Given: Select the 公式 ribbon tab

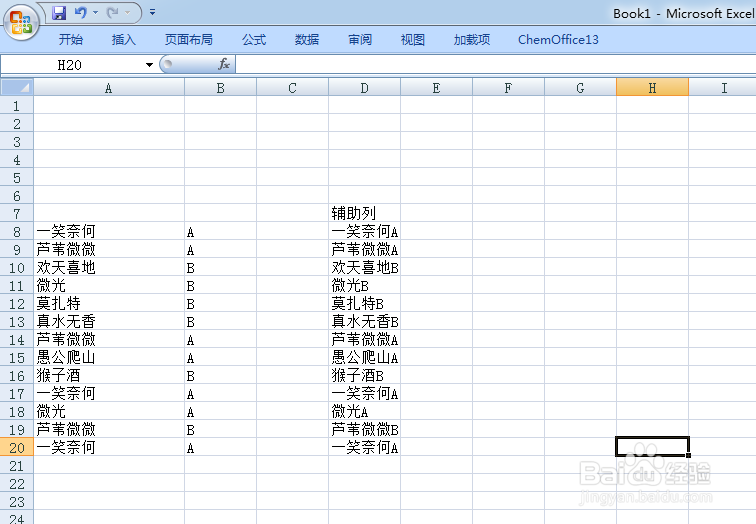Looking at the screenshot, I should (x=254, y=40).
